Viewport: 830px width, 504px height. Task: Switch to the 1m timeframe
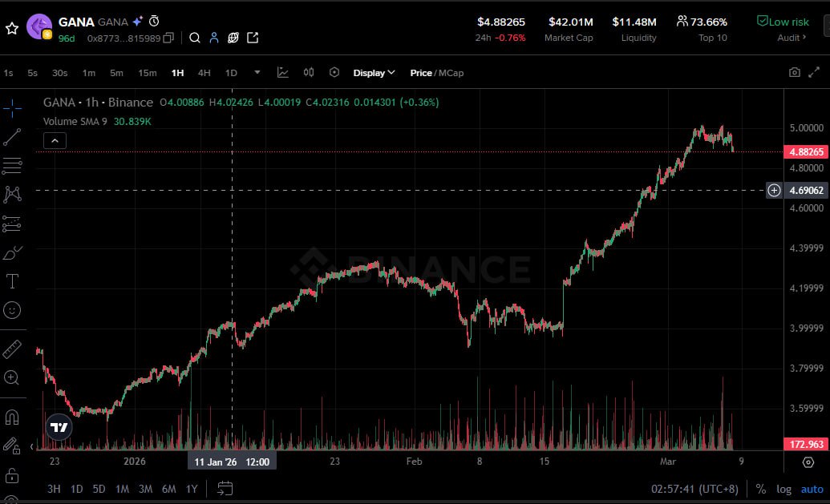pyautogui.click(x=89, y=73)
